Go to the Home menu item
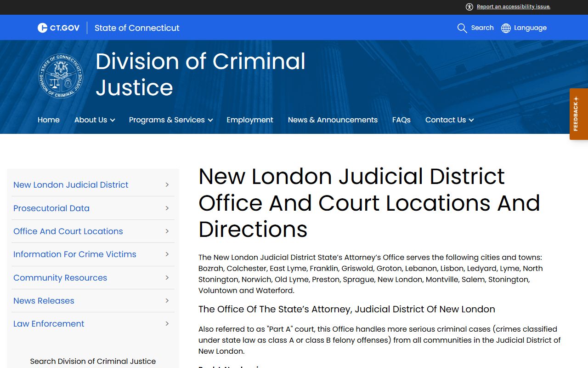Image resolution: width=588 pixels, height=368 pixels. click(49, 120)
